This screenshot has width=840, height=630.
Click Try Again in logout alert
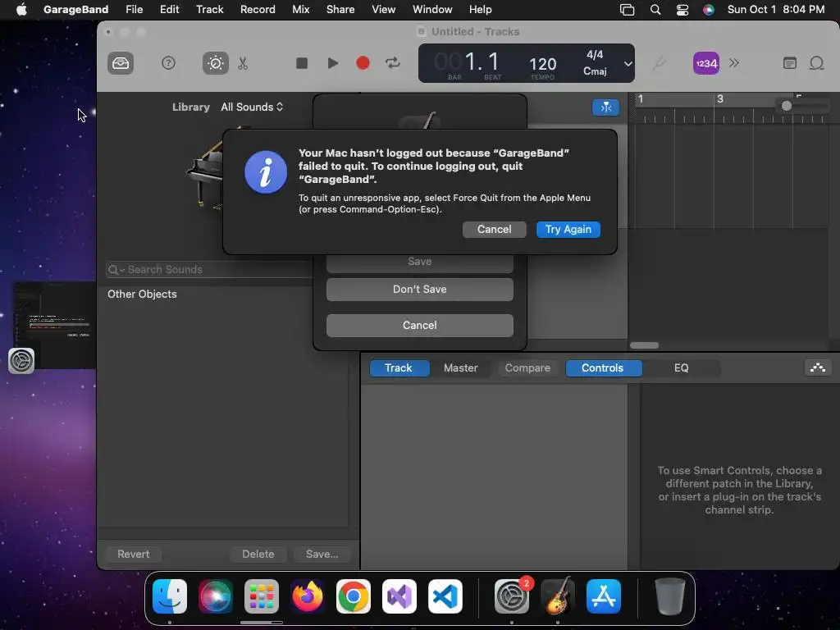point(568,230)
